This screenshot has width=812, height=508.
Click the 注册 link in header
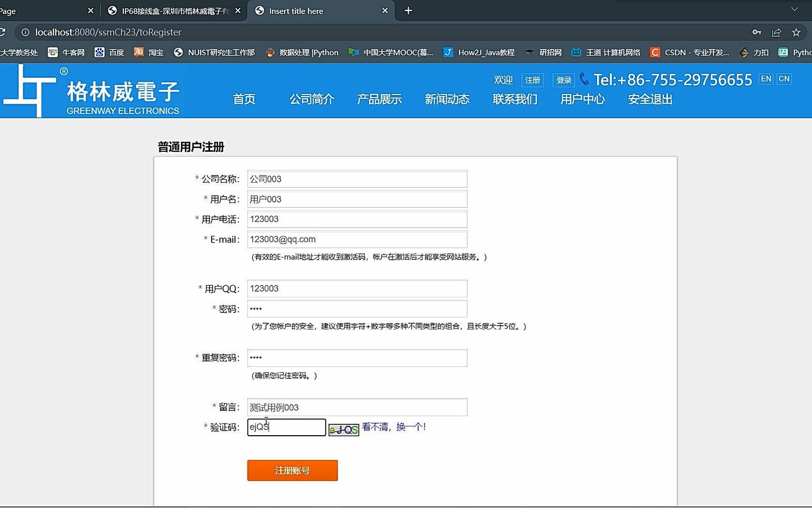[532, 80]
